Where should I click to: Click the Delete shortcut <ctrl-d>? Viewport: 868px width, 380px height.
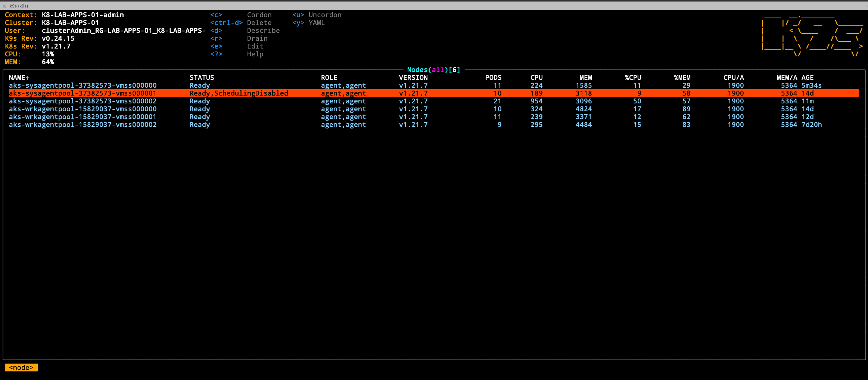226,23
